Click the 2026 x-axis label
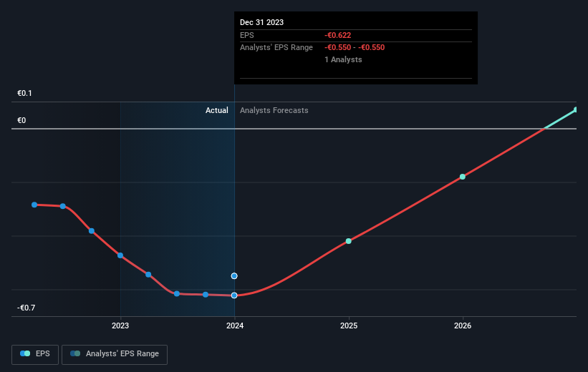 (463, 325)
